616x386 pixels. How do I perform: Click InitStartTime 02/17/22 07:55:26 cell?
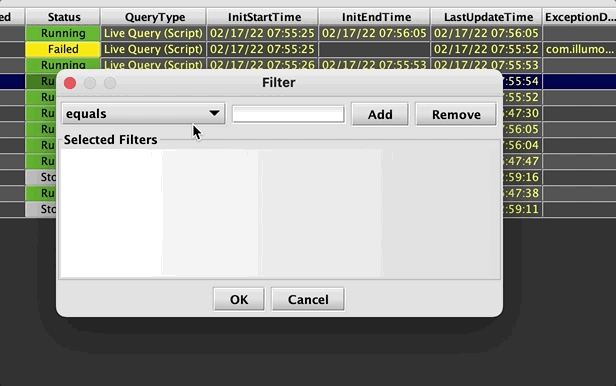coord(262,64)
